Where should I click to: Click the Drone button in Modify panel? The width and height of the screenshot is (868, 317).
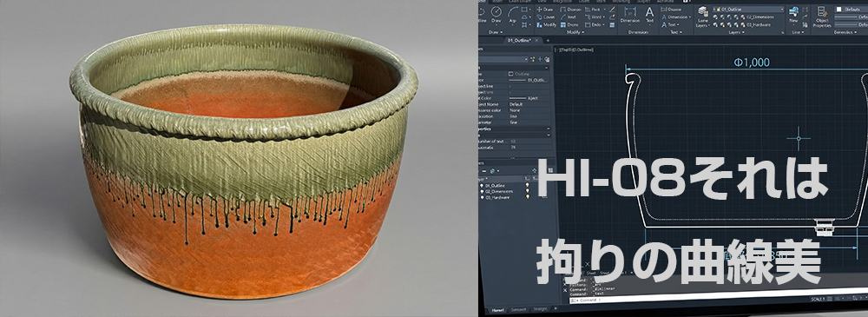(x=569, y=25)
